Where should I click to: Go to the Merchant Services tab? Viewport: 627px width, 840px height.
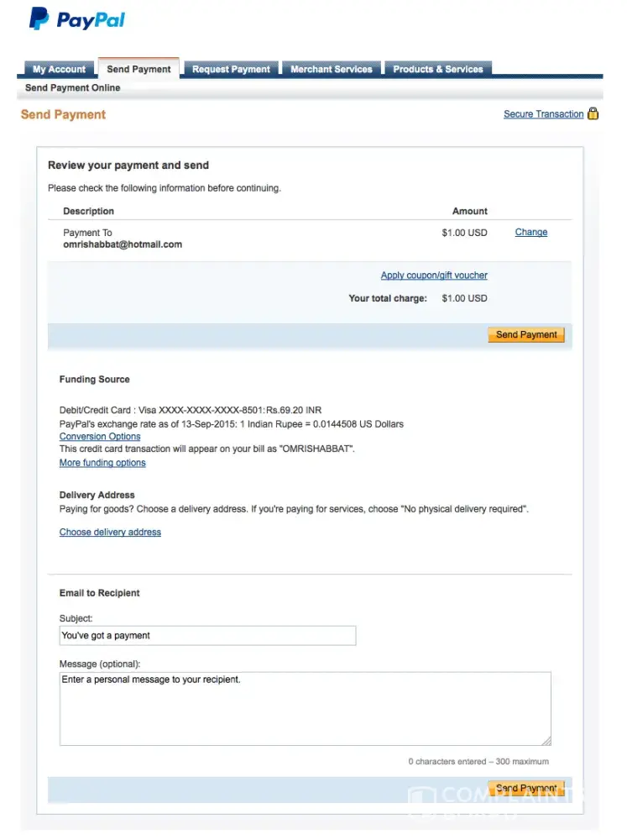click(x=331, y=70)
